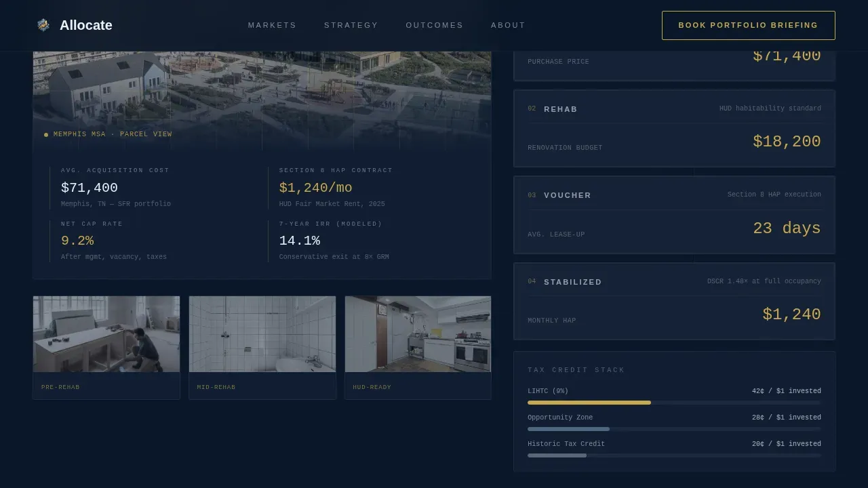Click the LIHTC (9%) label
868x488 pixels.
pyautogui.click(x=548, y=391)
